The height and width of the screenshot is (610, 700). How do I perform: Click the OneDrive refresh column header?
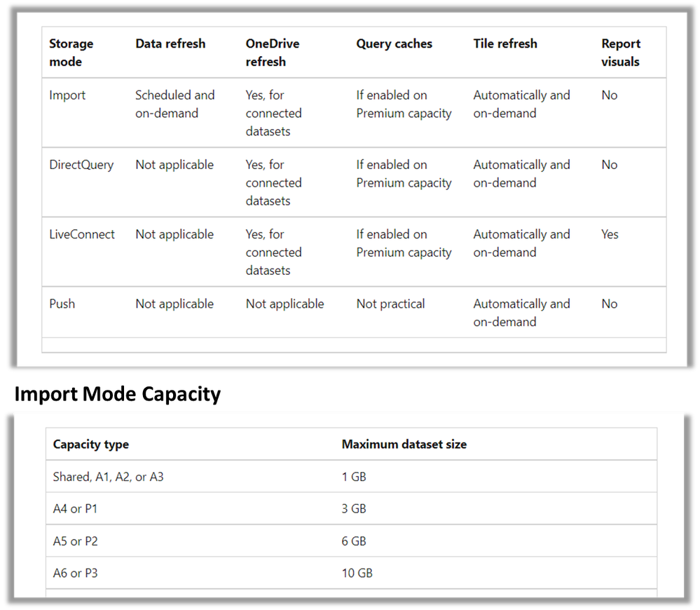coord(273,53)
